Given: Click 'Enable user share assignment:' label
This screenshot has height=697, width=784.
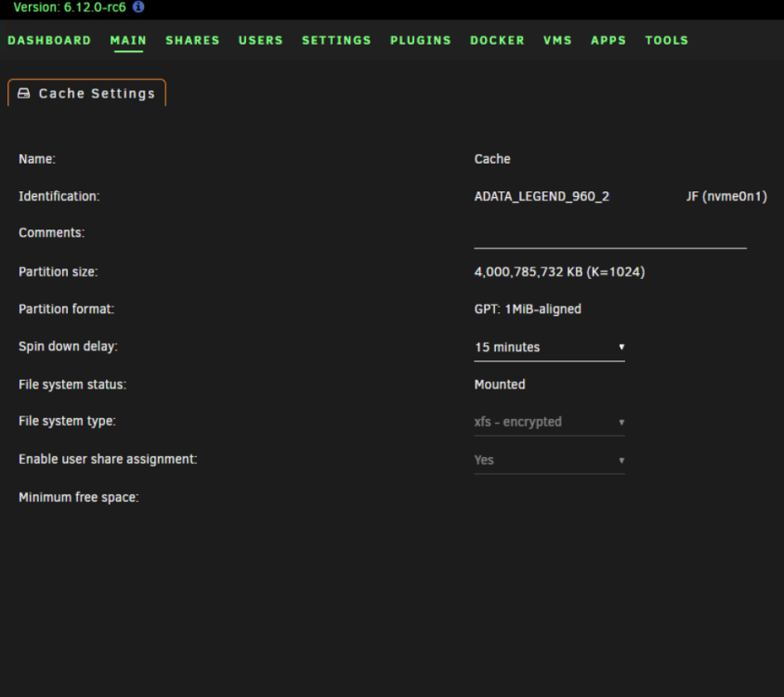Looking at the screenshot, I should click(108, 459).
